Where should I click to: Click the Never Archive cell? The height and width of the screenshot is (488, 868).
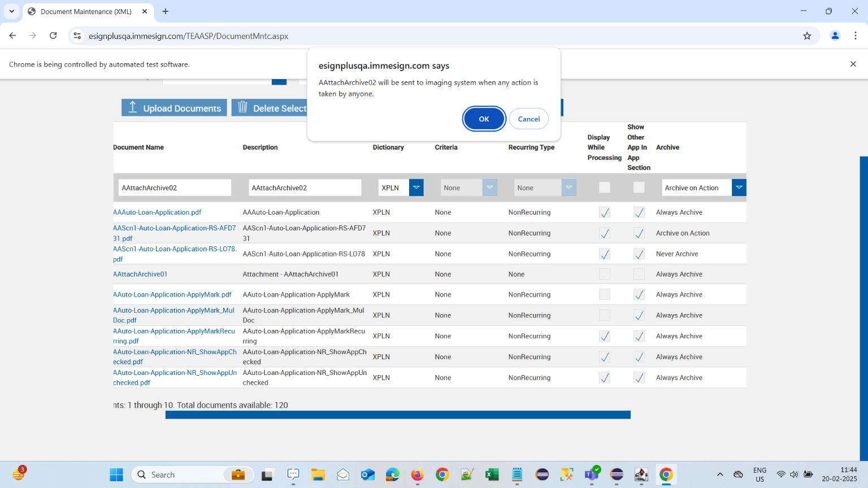[677, 254]
